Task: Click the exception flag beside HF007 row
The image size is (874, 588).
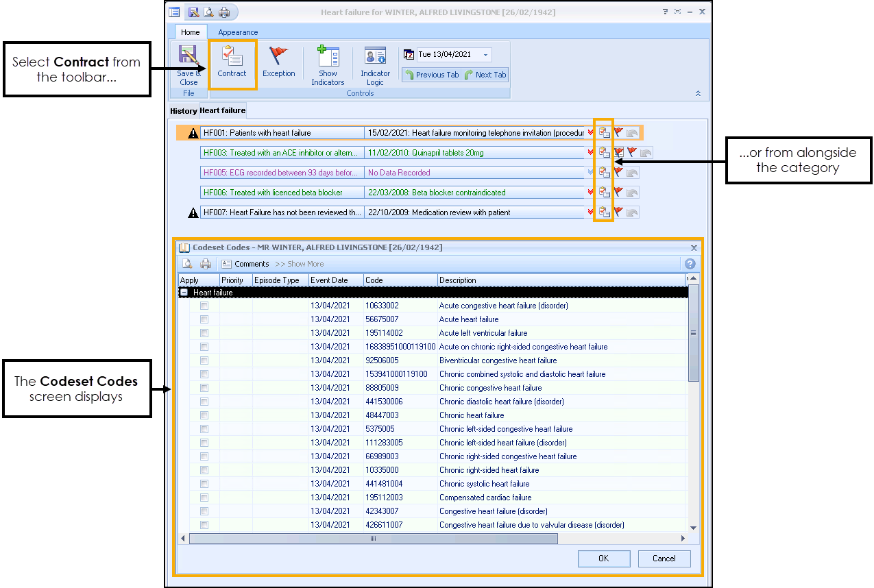Action: [x=618, y=212]
